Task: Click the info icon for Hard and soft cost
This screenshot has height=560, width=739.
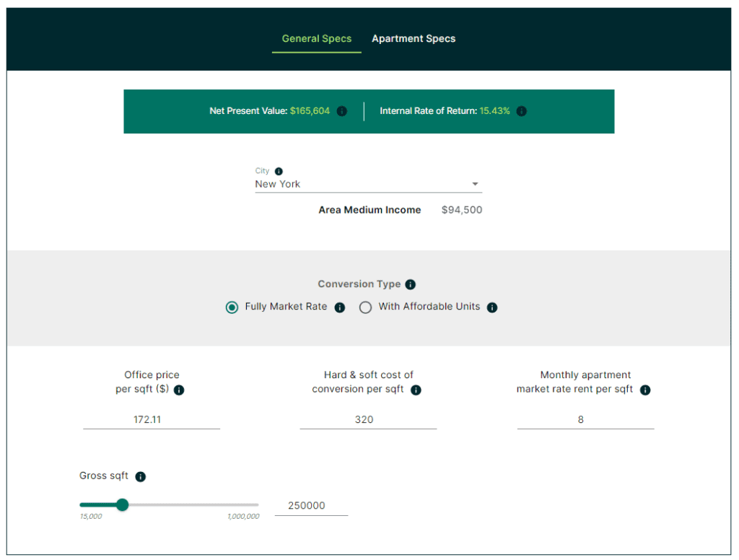Action: 416,390
